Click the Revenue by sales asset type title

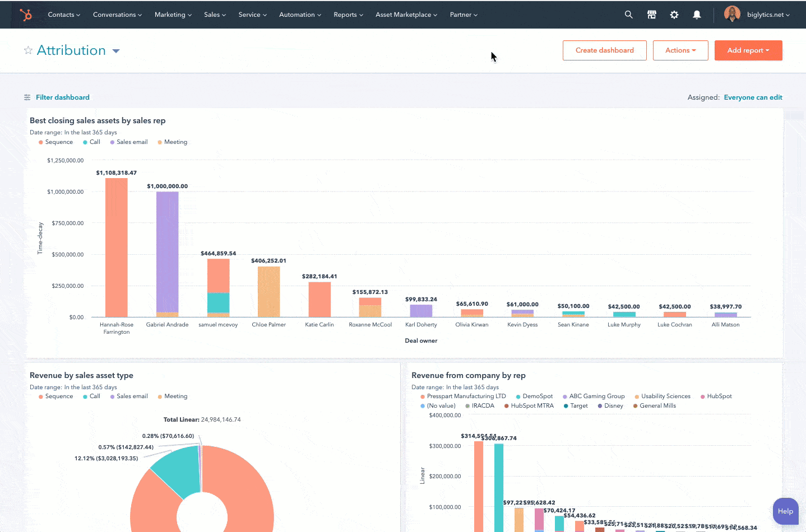[x=81, y=375]
